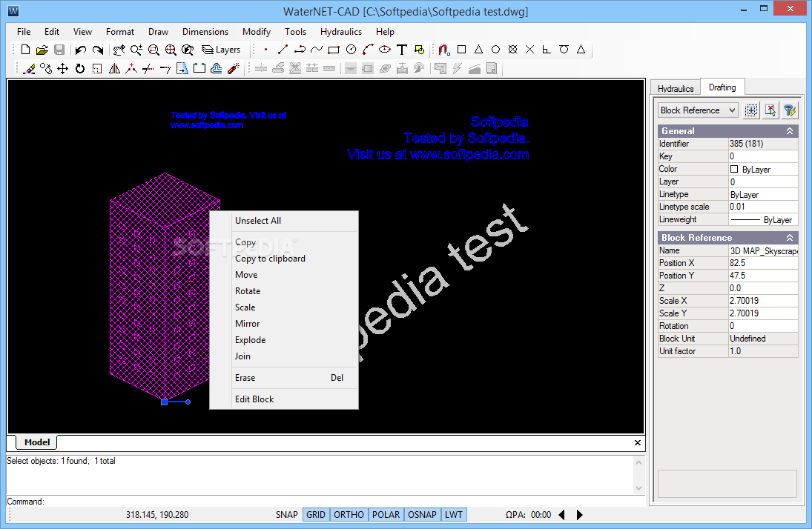Choose Unselect All from context menu
The width and height of the screenshot is (812, 529).
pyautogui.click(x=284, y=221)
